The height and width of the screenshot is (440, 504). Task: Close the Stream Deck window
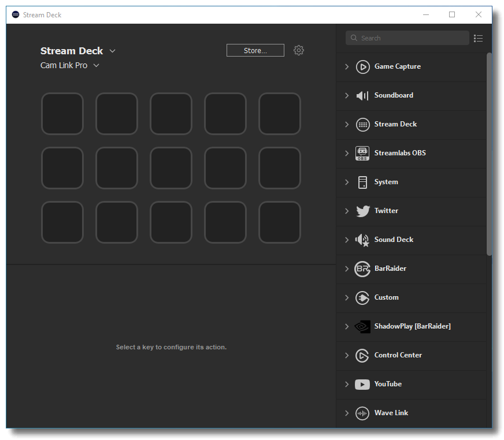point(479,15)
